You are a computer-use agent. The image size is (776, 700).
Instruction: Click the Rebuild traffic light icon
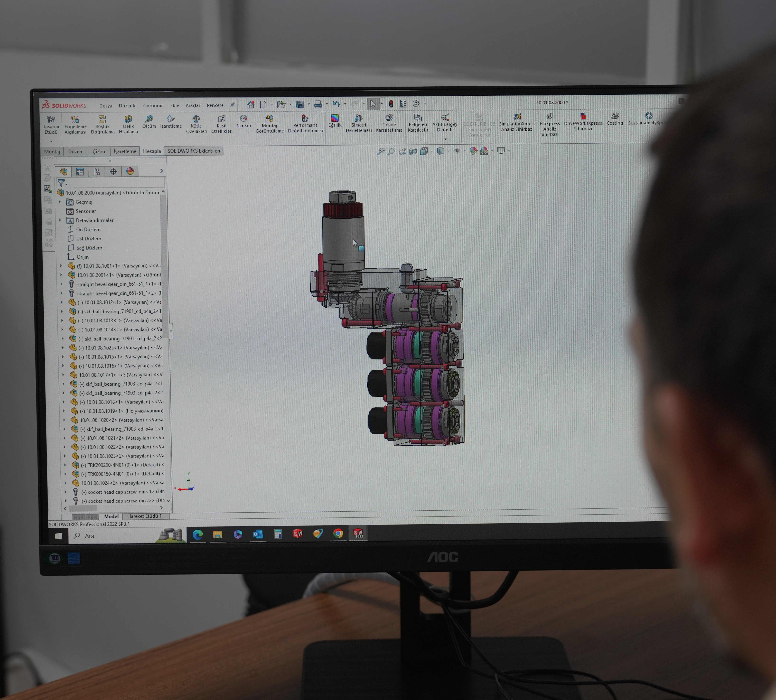[391, 104]
